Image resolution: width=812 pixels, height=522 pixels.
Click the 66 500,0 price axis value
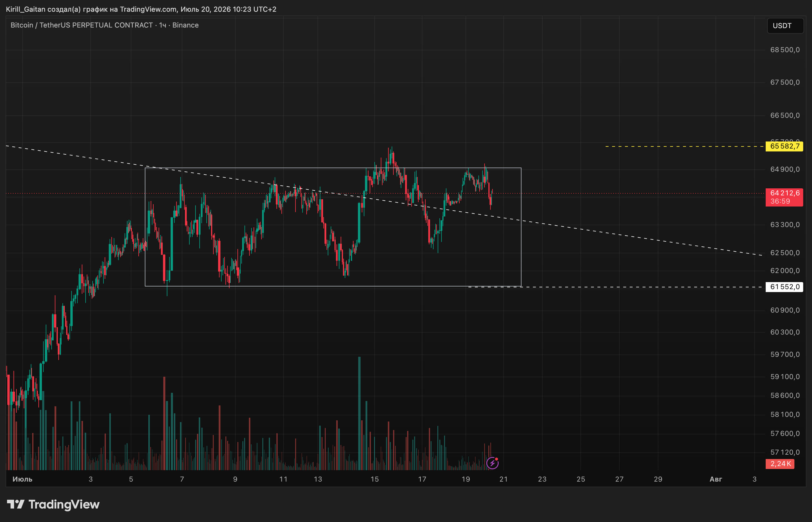[785, 115]
